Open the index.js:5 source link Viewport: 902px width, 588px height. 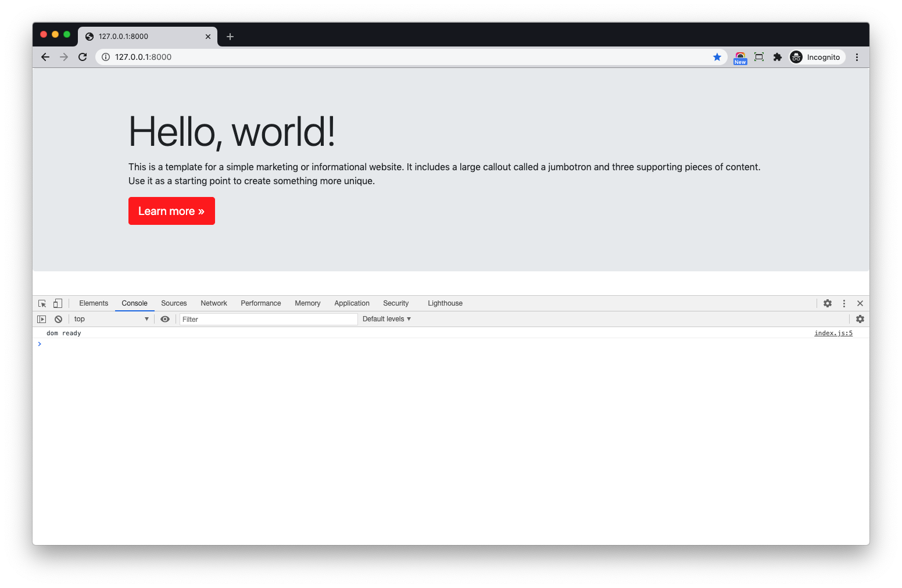click(x=833, y=333)
